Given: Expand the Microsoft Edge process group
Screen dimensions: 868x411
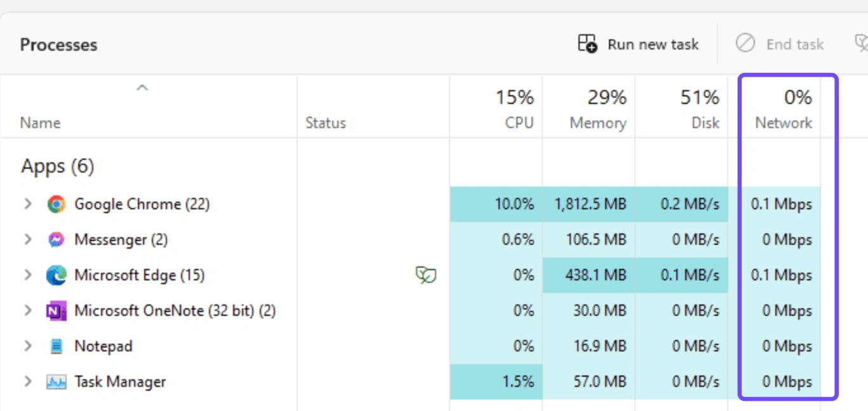Looking at the screenshot, I should (27, 275).
